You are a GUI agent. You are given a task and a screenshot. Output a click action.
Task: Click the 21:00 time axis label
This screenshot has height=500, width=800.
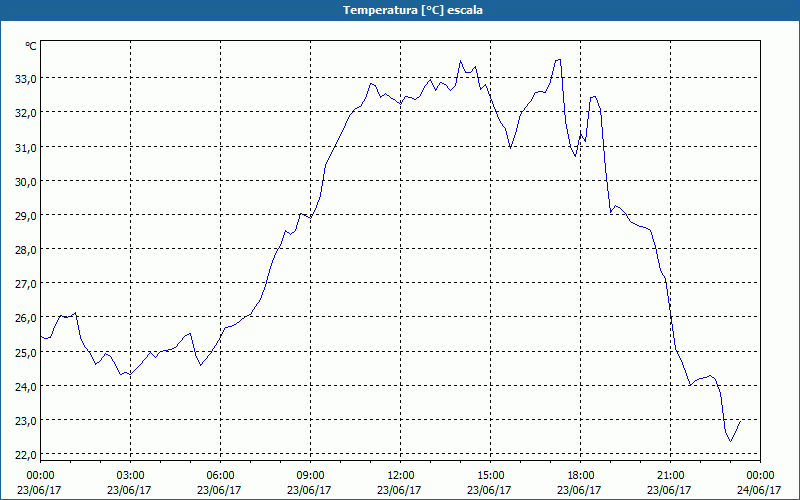pyautogui.click(x=670, y=476)
